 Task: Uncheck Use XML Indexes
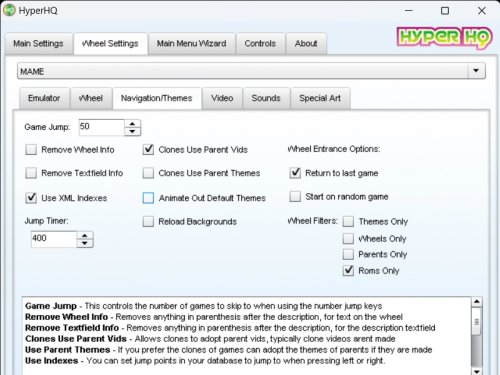point(31,198)
